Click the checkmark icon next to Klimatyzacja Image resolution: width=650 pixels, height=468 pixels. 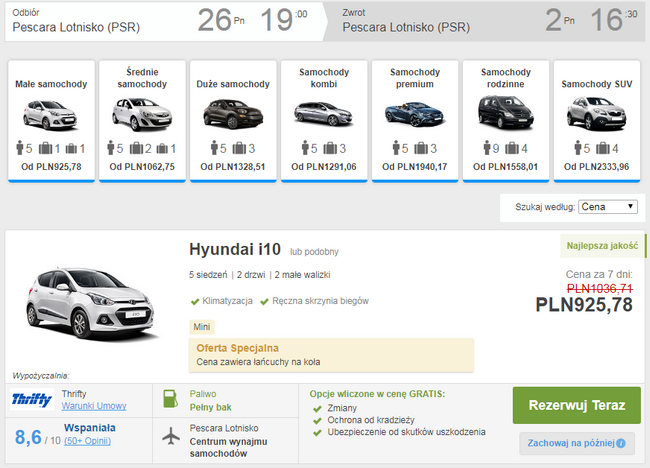tap(195, 301)
